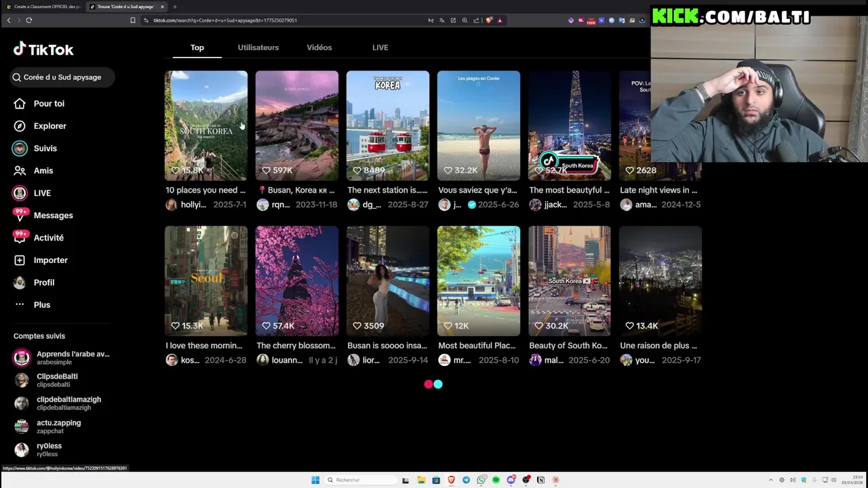
Task: Open 'Vous saviez que y'a' beach video
Action: click(x=479, y=125)
